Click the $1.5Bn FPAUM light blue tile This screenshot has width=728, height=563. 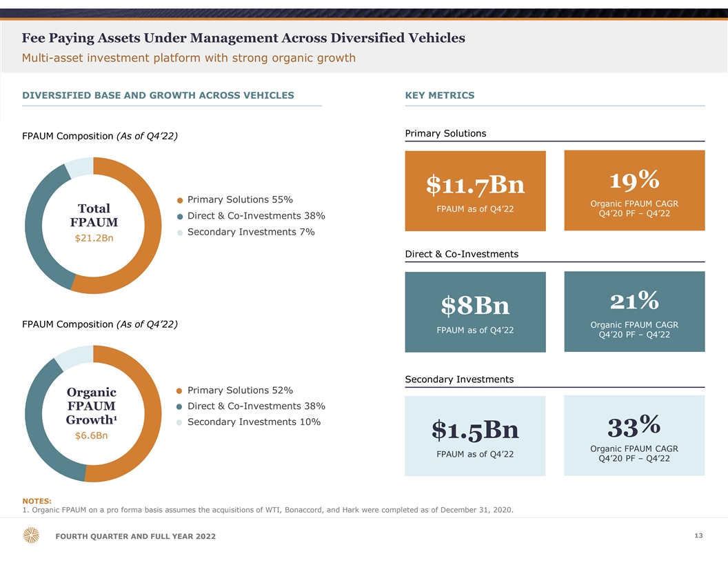pos(475,435)
